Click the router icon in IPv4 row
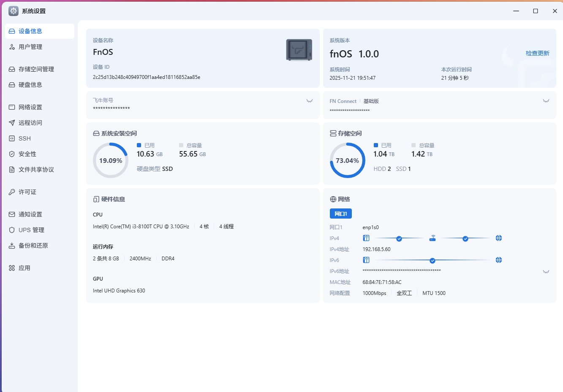Viewport: 563px width, 392px height. 432,238
